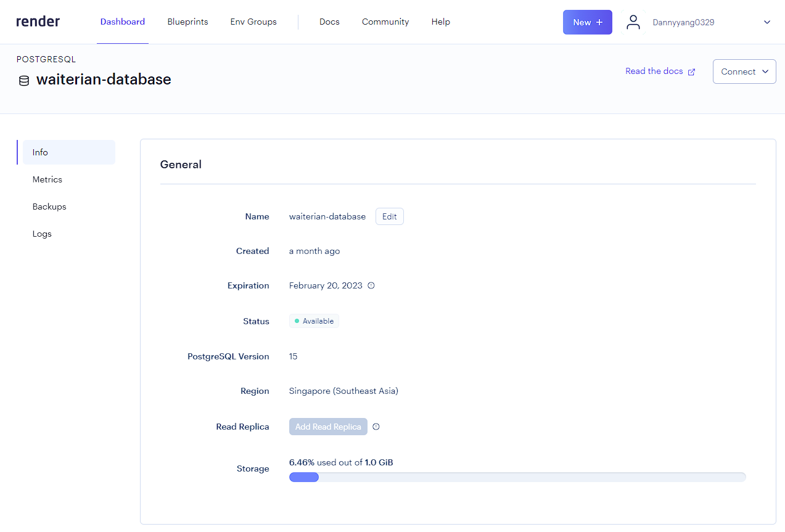Click the info icon beside Add Read Replica
Viewport: 785px width, 532px height.
click(376, 427)
